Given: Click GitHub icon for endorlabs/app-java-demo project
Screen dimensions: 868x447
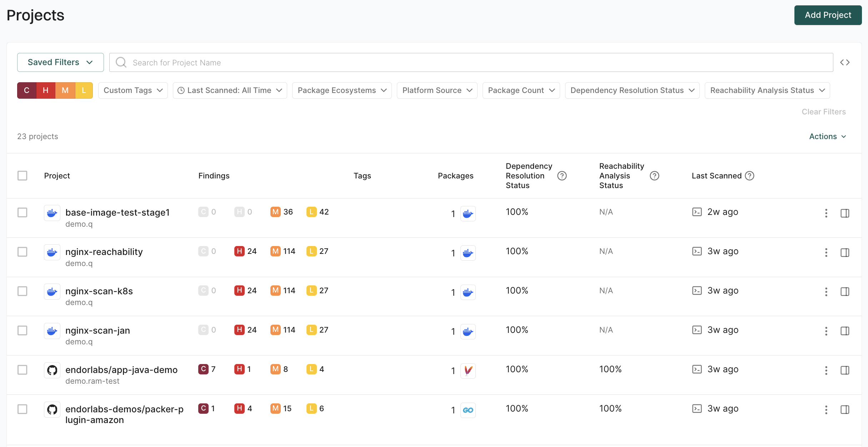Looking at the screenshot, I should 52,370.
